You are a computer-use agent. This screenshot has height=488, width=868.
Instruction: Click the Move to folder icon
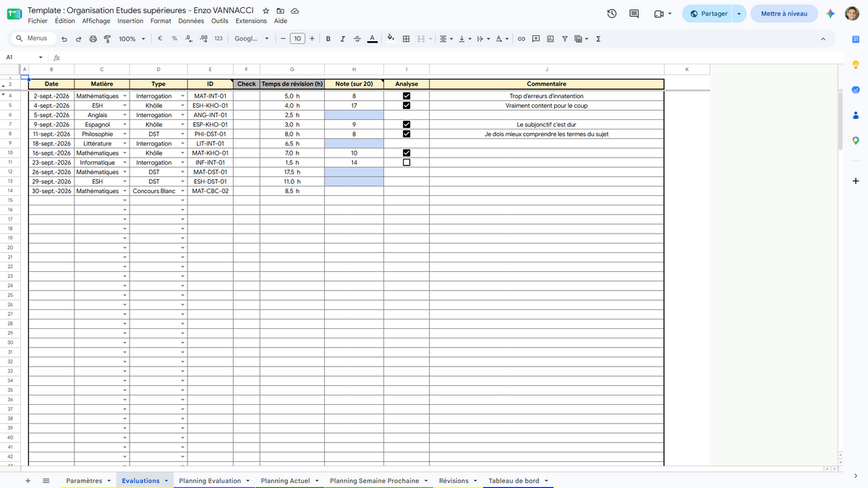(281, 12)
